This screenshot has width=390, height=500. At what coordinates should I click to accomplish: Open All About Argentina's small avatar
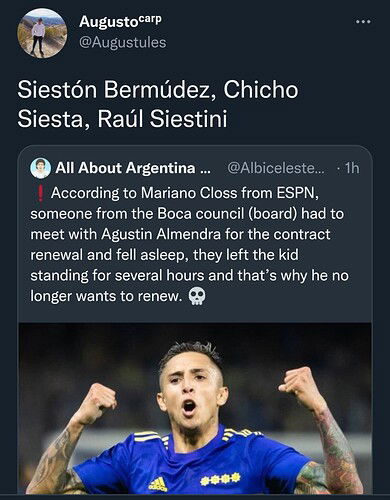tap(40, 168)
